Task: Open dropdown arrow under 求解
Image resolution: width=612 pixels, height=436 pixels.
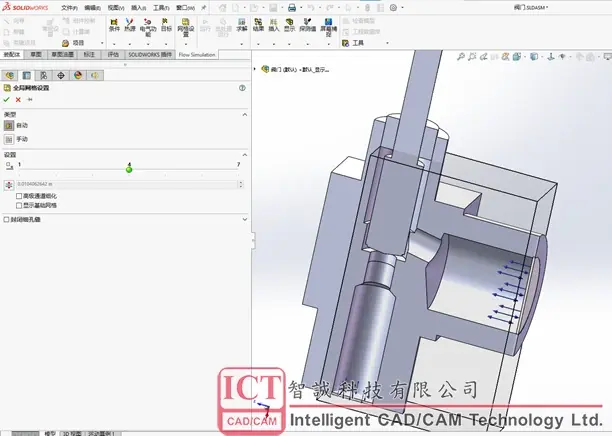Action: point(242,44)
